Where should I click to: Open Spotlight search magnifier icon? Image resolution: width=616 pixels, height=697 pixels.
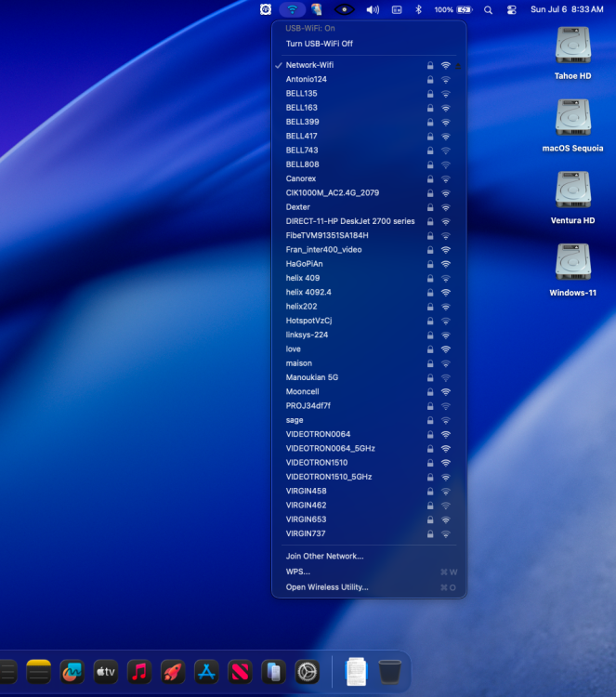tap(488, 10)
